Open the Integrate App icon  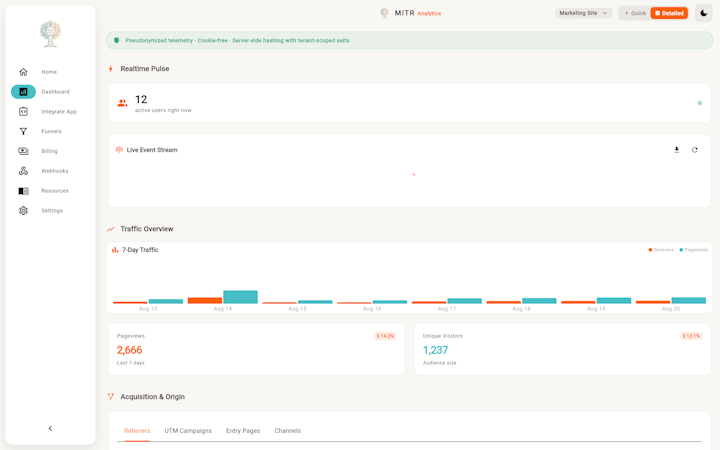[23, 112]
